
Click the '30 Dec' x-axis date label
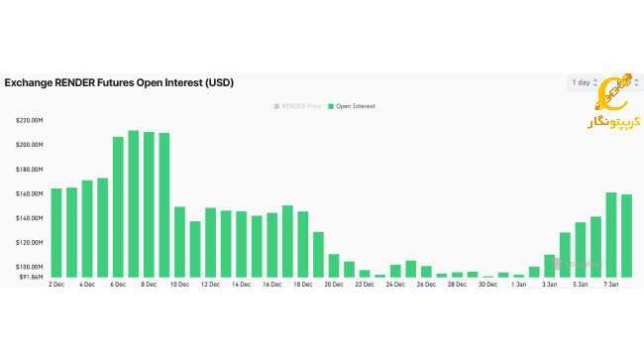[x=487, y=285]
